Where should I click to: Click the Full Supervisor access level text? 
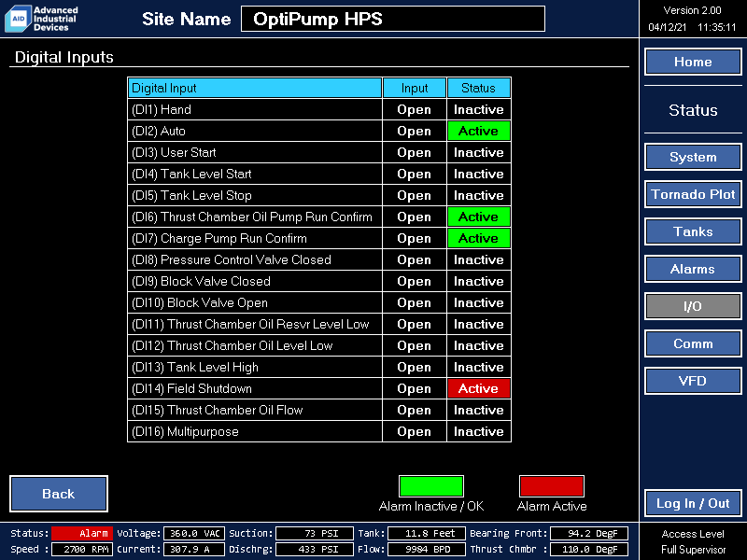693,550
